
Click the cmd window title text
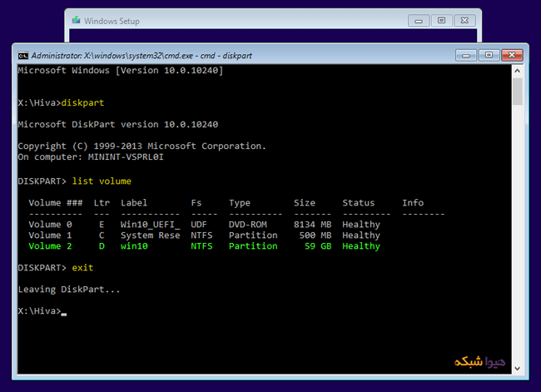tap(141, 56)
